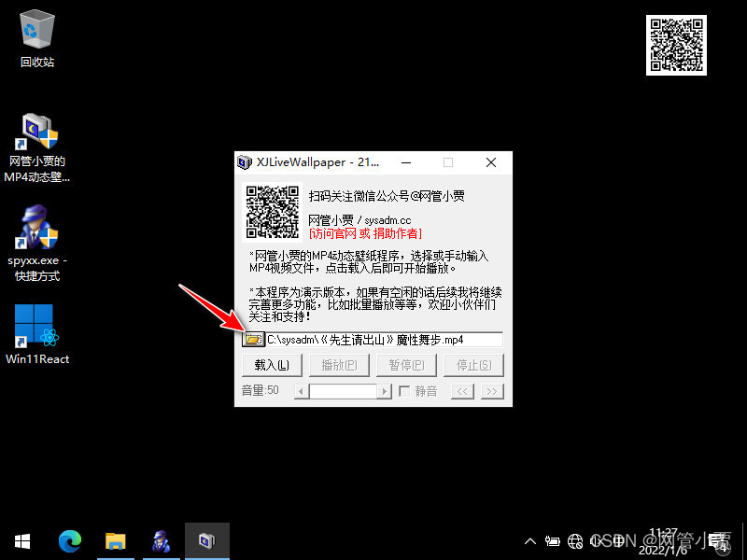Click the MP4 file path input field
This screenshot has height=560, width=747.
pos(383,339)
